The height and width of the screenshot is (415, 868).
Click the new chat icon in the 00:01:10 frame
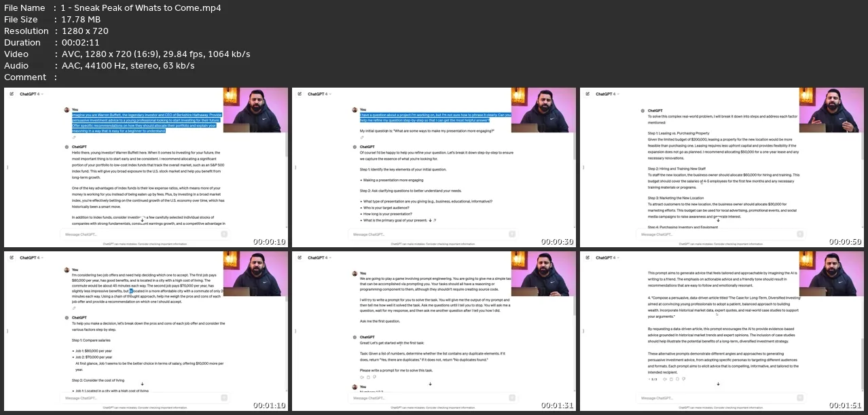pos(12,257)
